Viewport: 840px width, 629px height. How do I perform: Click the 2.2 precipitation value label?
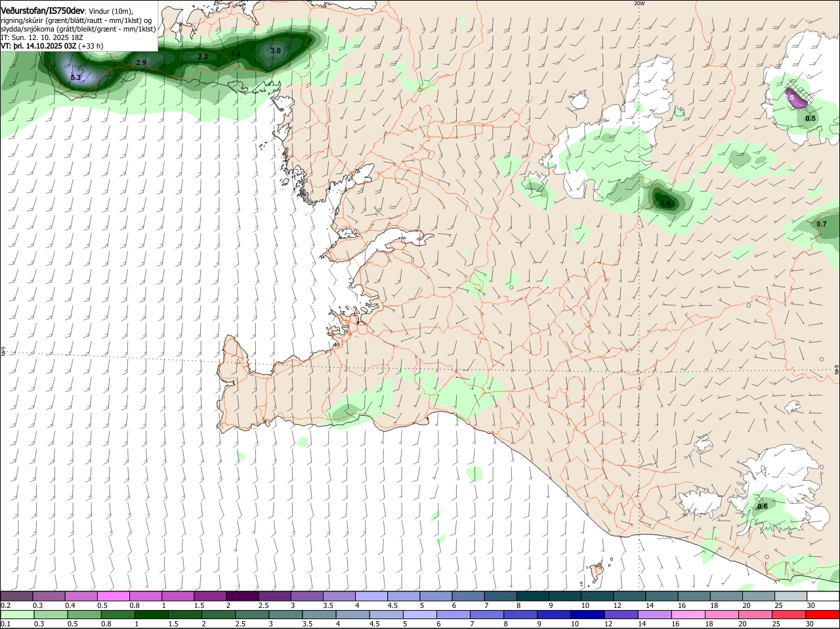[203, 57]
